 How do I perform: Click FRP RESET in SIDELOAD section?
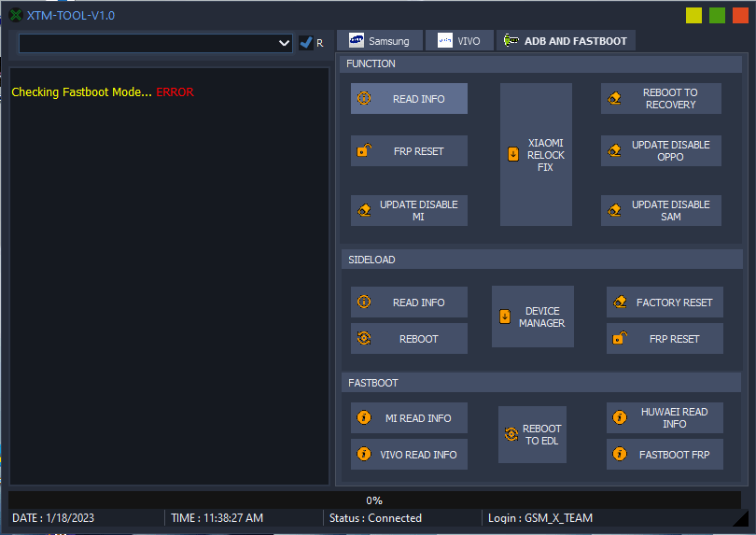tap(665, 339)
